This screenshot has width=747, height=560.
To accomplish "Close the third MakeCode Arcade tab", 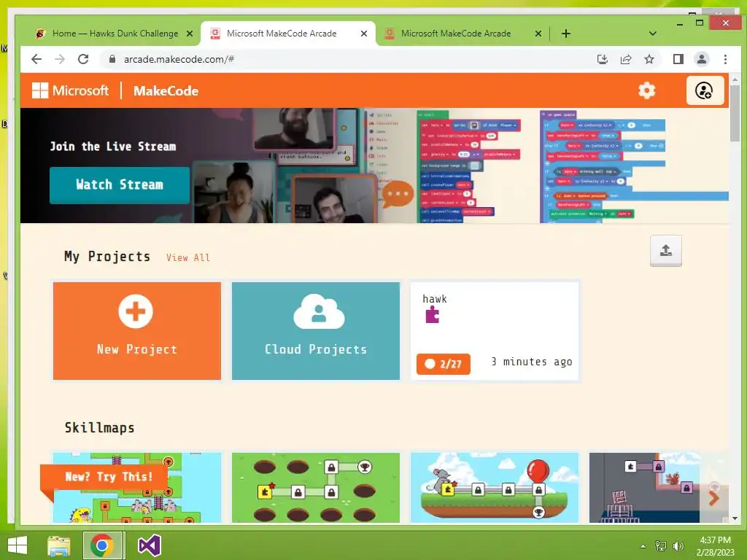I will pyautogui.click(x=538, y=34).
